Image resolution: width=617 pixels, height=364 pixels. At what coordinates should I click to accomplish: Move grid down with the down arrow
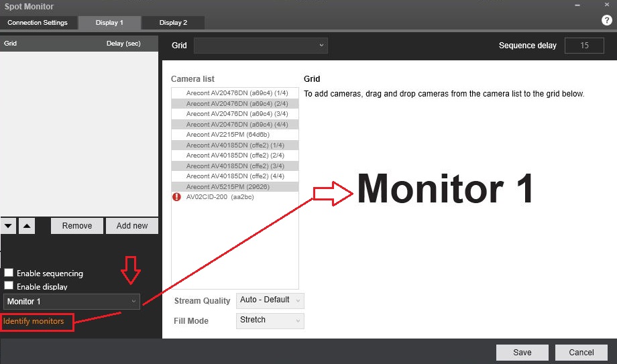coord(8,226)
